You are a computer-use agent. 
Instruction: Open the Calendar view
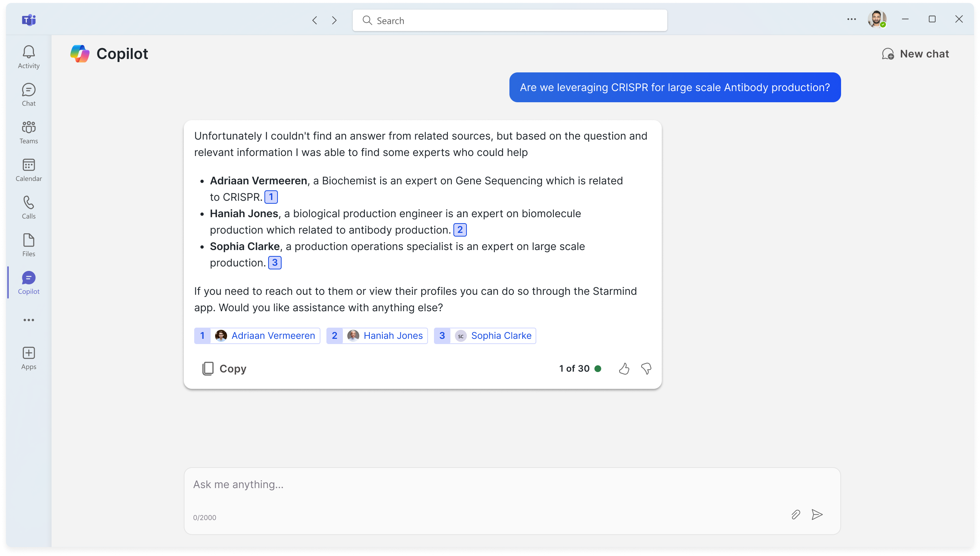29,169
